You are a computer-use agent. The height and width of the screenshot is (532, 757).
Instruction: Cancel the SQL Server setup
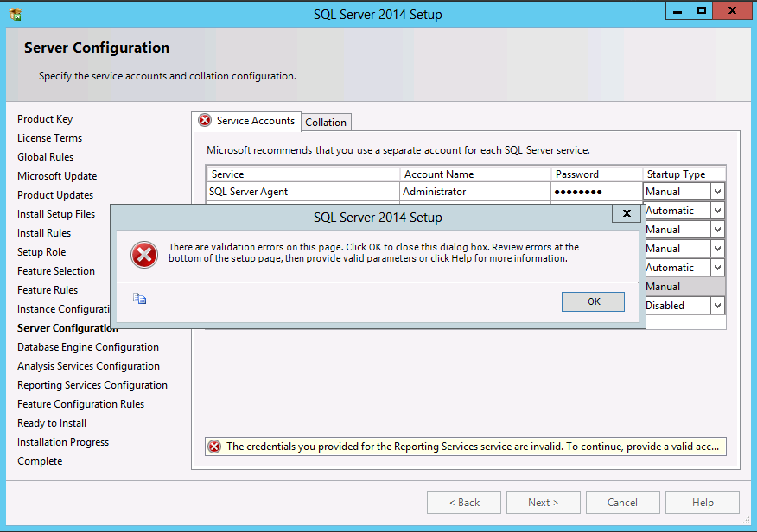point(623,503)
